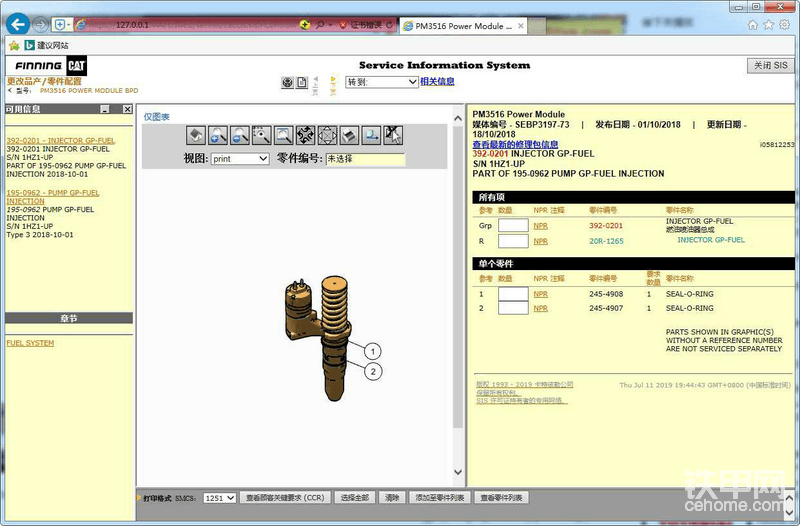Click the rotate arrows icon
Viewport: 800px width, 526px height.
pos(306,136)
